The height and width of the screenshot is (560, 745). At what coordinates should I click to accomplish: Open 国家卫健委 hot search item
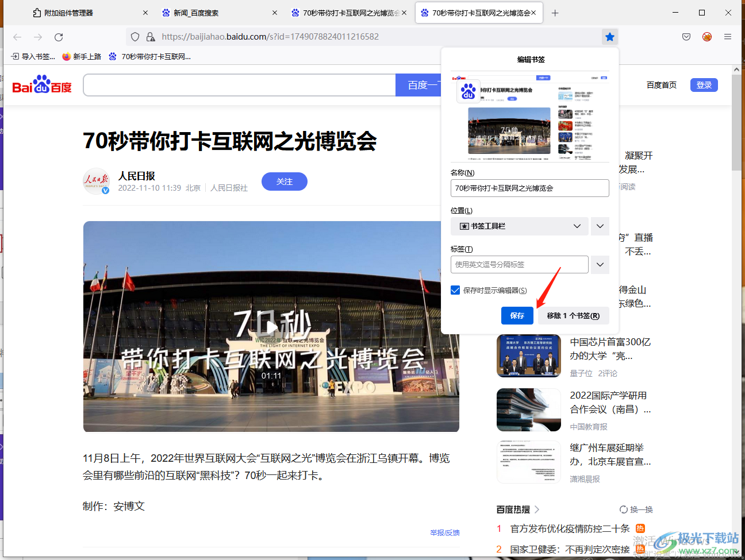coord(570,549)
